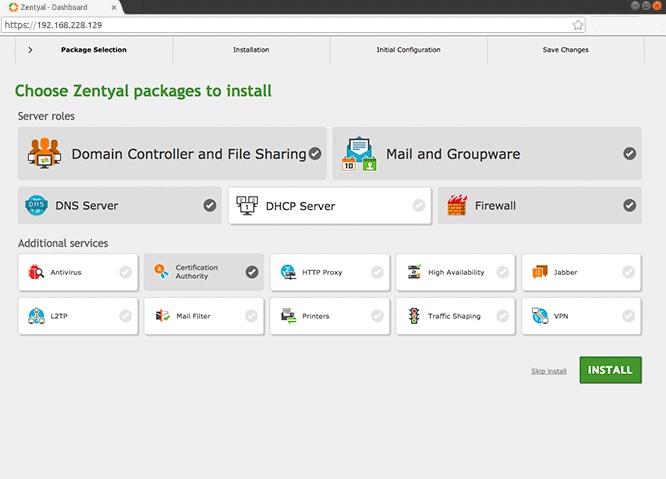Go to the Initial Configuration step

pos(408,50)
